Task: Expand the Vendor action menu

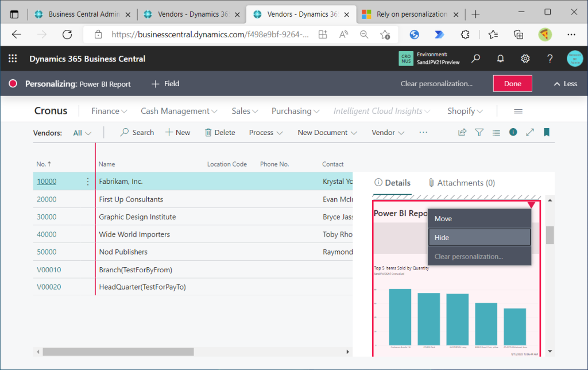Action: [388, 133]
